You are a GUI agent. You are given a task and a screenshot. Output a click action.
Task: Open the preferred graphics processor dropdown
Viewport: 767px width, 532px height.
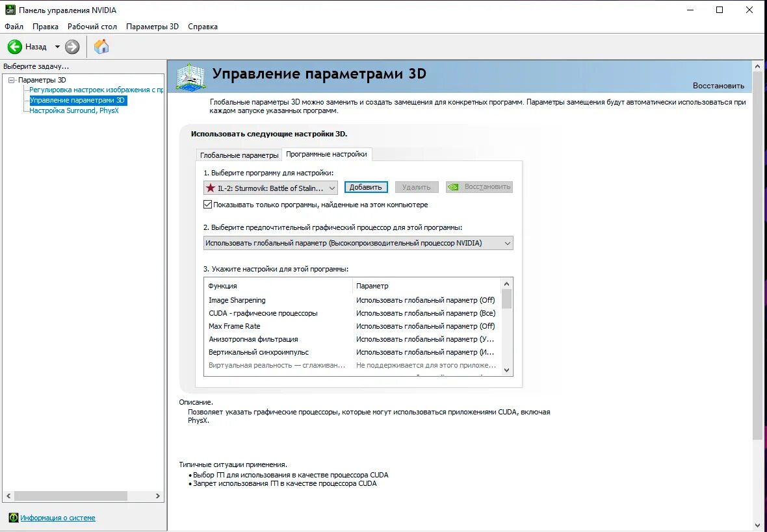coord(358,243)
